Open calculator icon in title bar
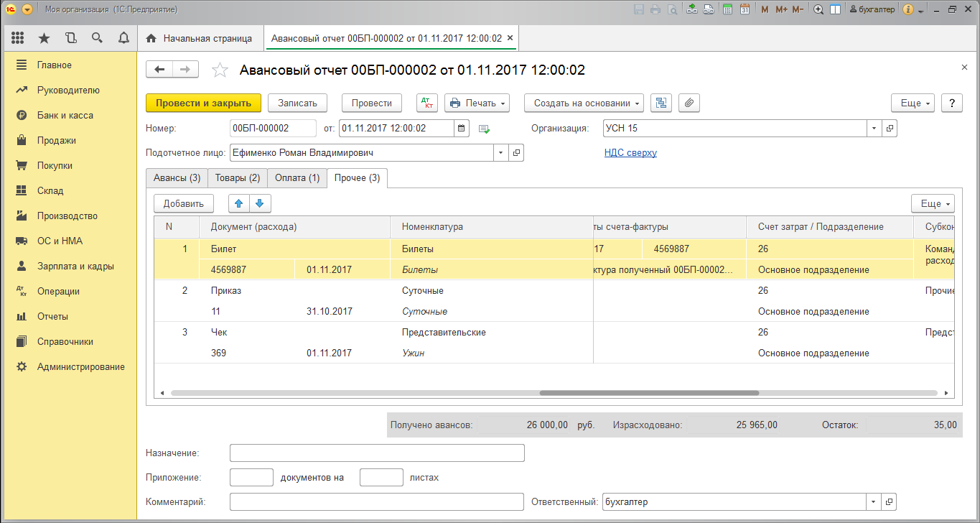980x523 pixels. click(728, 9)
